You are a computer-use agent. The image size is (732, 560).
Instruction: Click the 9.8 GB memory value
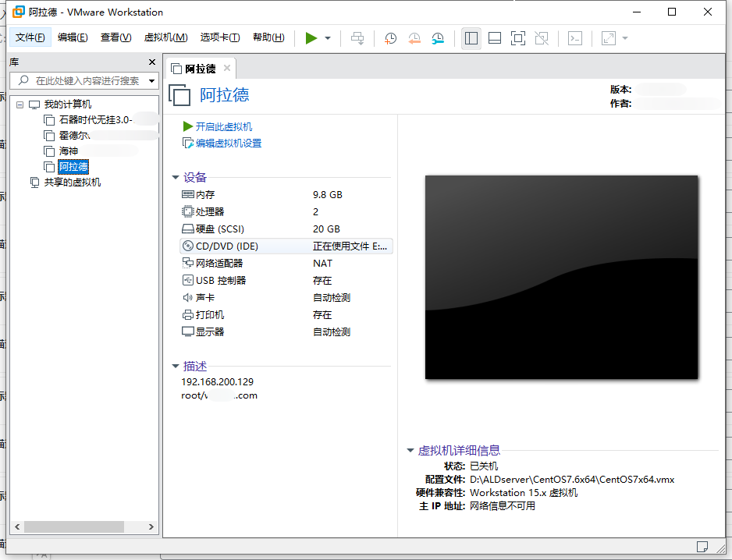328,195
